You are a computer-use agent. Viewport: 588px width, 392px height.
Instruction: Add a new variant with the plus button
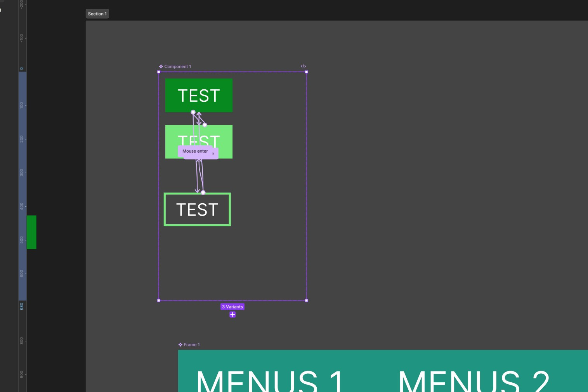(232, 315)
